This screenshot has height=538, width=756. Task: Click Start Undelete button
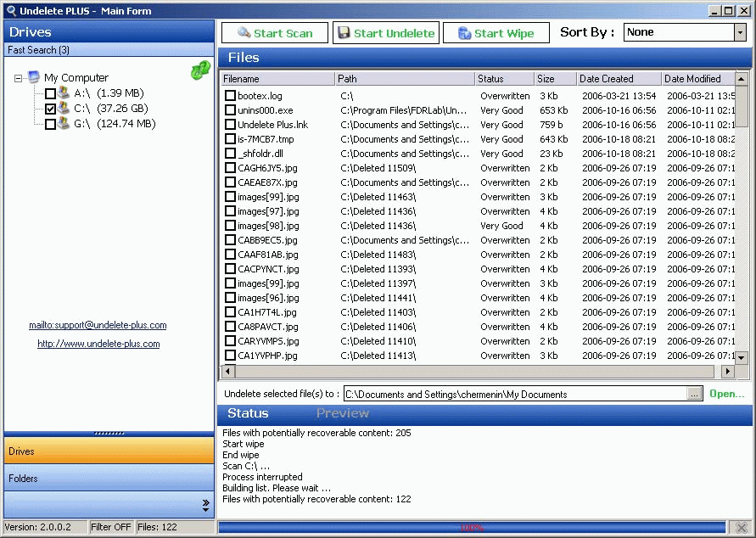[x=386, y=33]
